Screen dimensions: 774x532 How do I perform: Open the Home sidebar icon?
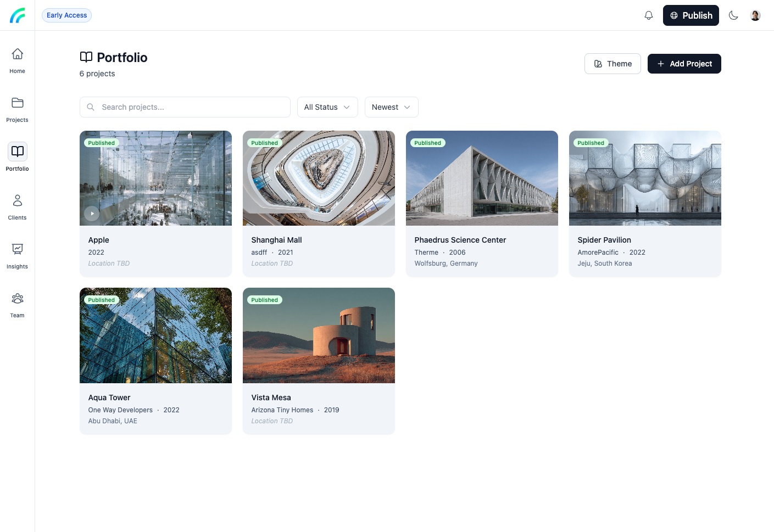[x=18, y=54]
